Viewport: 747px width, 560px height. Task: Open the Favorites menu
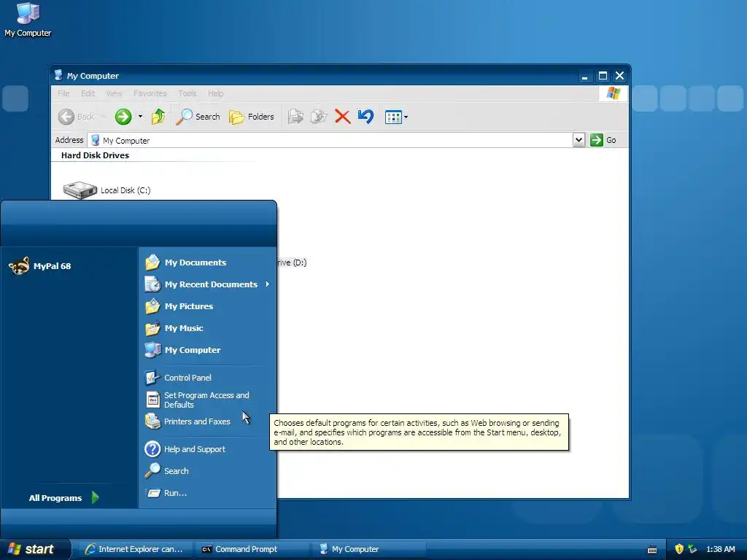pos(150,93)
